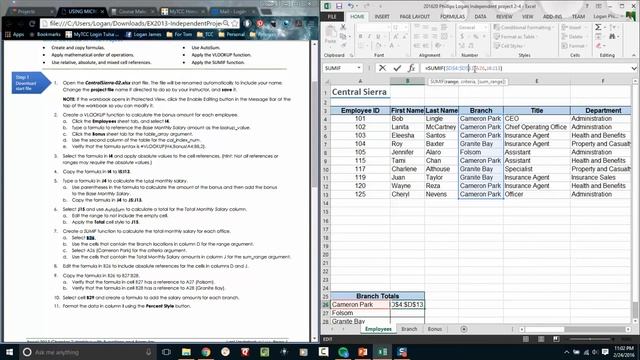
Task: Open the Insert Function fx dialog
Action: (x=411, y=68)
